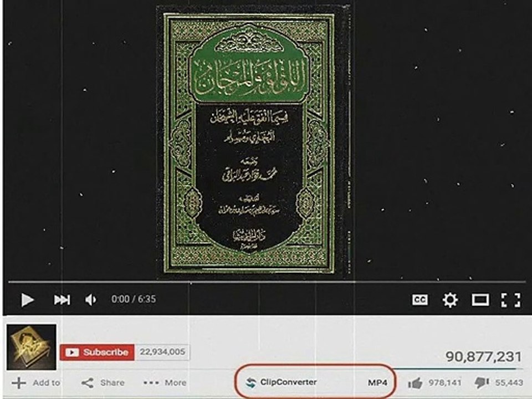Skip to the next video

click(x=62, y=300)
